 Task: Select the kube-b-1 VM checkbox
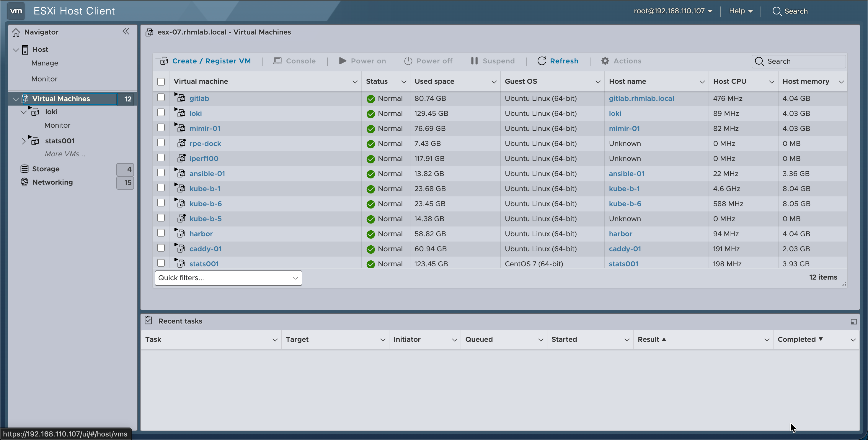(161, 188)
